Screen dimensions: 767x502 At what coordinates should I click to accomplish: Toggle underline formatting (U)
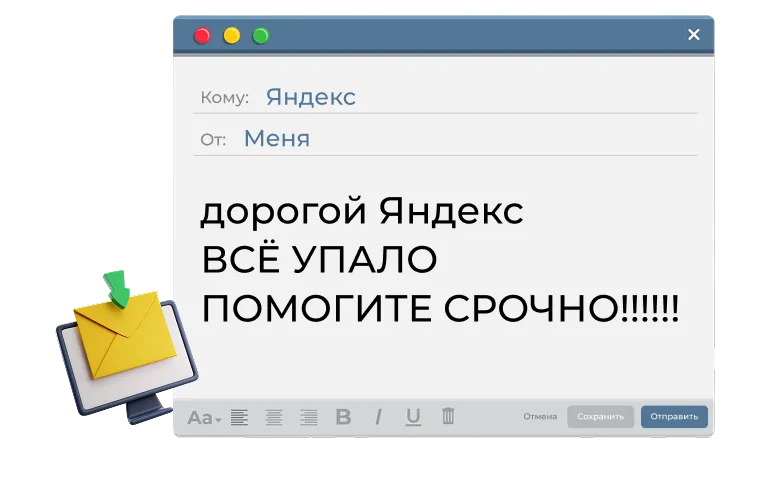(x=413, y=417)
